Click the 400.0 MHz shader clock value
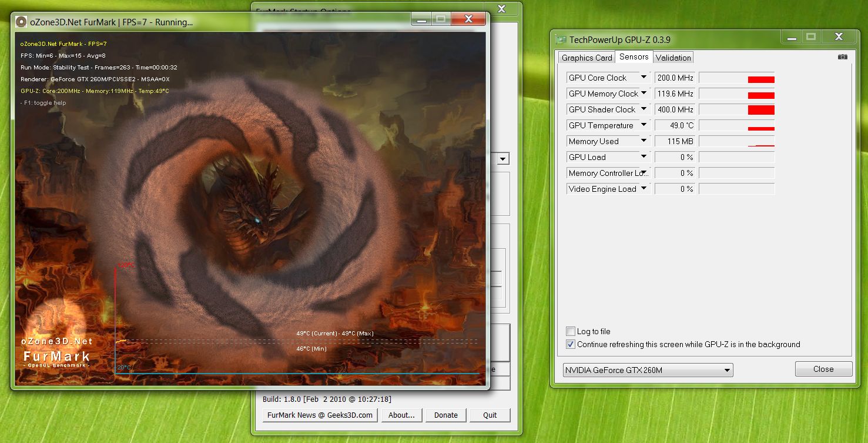This screenshot has height=443, width=868. pos(675,109)
